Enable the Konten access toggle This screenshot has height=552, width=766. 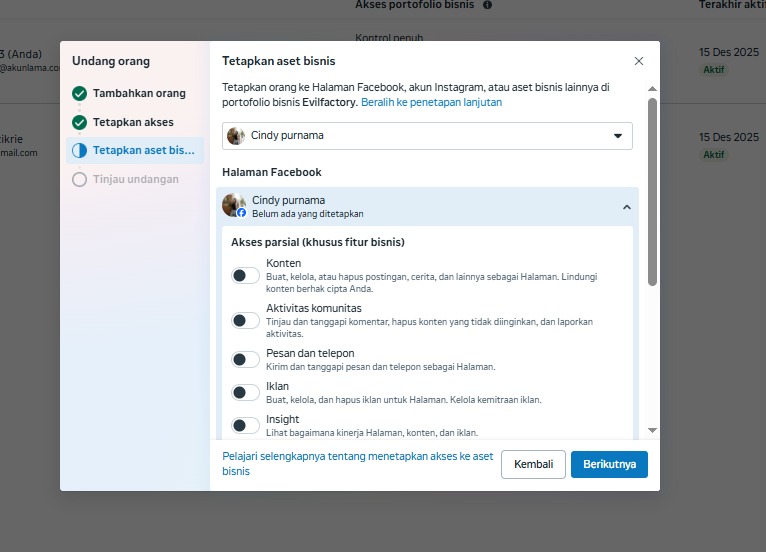pos(245,275)
